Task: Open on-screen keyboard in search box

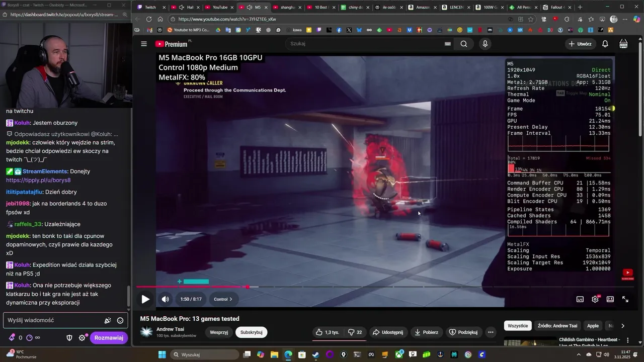Action: (x=447, y=44)
